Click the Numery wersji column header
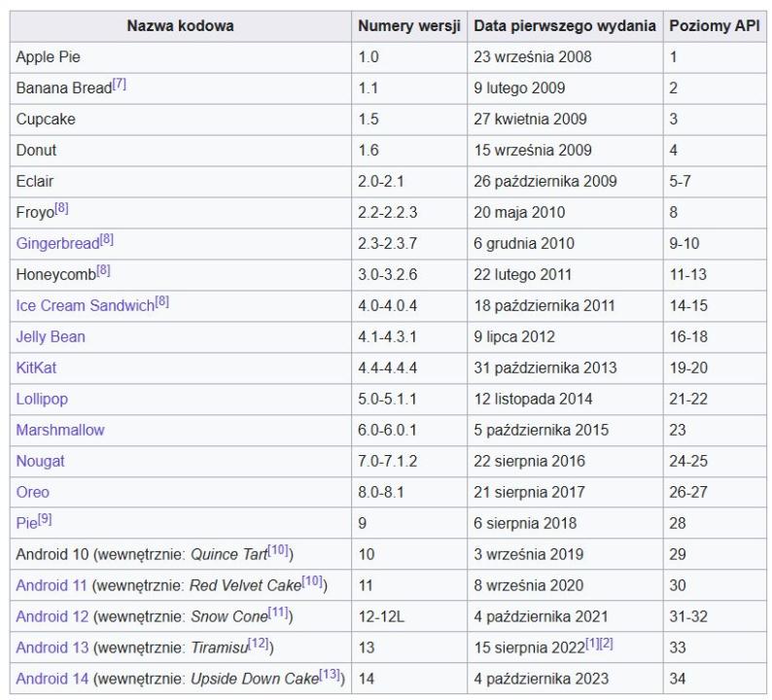 [409, 26]
